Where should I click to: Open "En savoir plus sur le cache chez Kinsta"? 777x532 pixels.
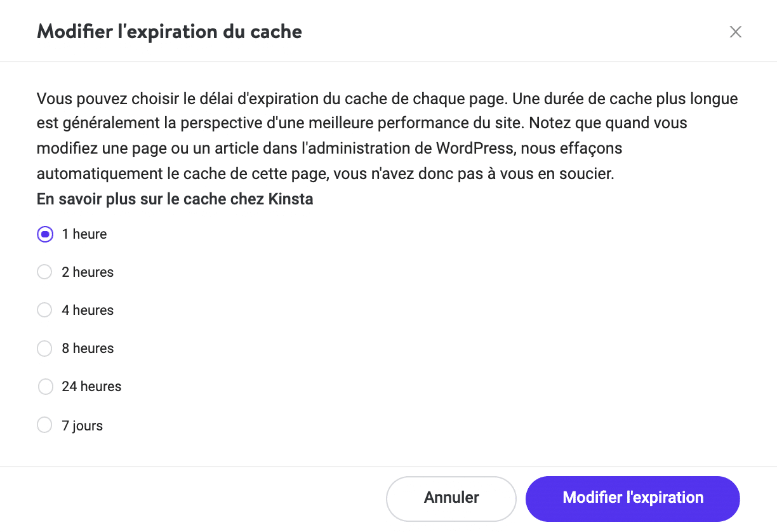[x=175, y=199]
